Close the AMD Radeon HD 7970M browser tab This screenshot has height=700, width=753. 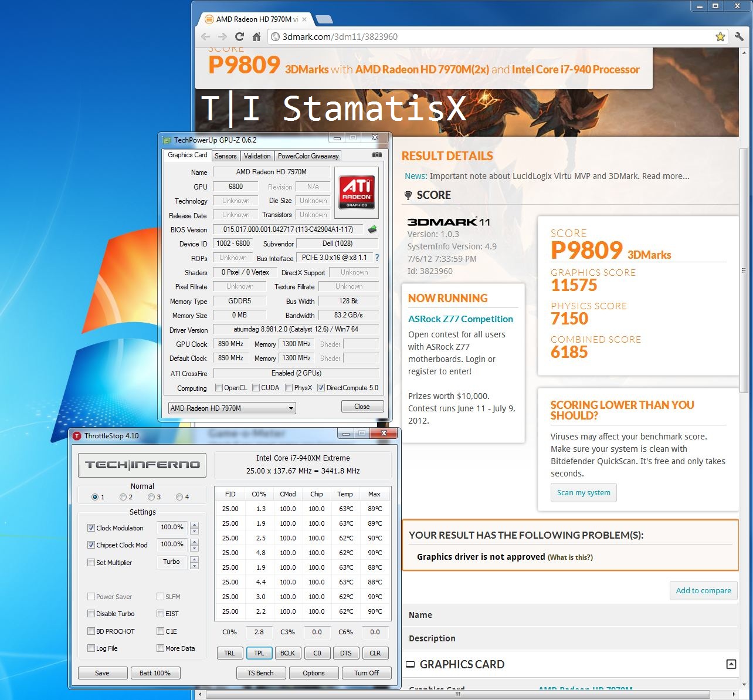(x=304, y=19)
